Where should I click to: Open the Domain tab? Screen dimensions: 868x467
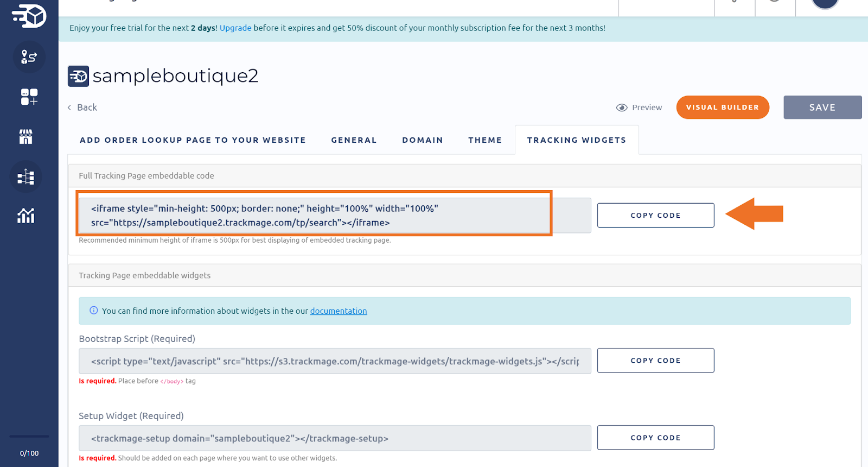[423, 140]
